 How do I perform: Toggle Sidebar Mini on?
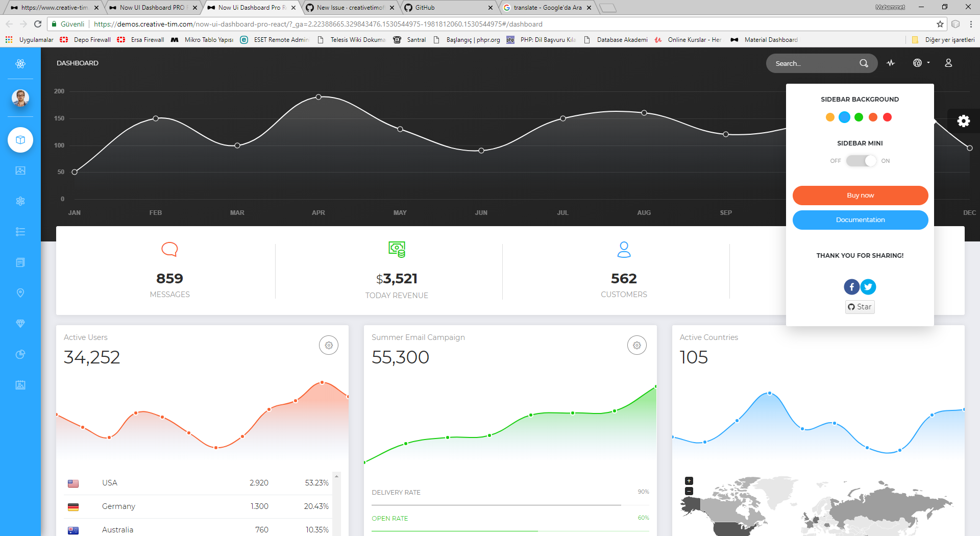click(x=861, y=160)
